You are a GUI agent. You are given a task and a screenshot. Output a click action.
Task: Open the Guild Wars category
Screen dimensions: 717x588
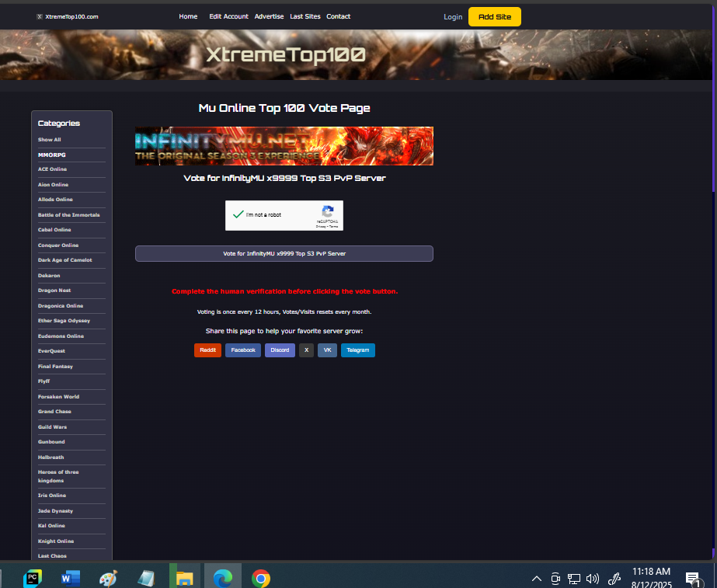(52, 426)
